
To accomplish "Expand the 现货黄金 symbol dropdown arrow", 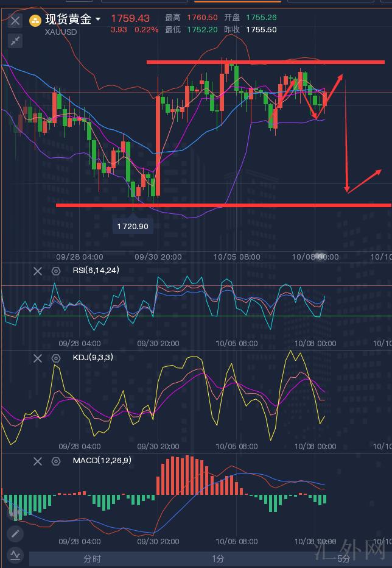I will [x=98, y=19].
